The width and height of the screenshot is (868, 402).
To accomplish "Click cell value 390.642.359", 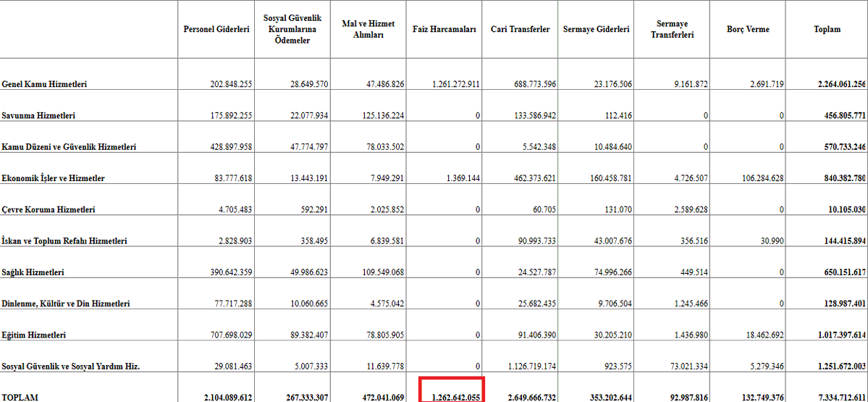I will 232,272.
